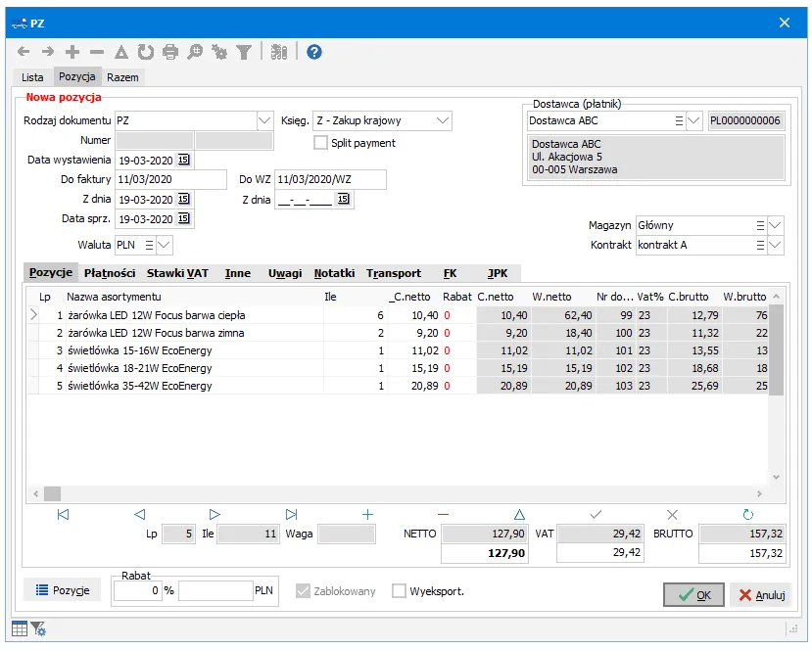Screen dimensions: 812x651
Task: Open calendar for Data sprz.
Action: point(184,219)
